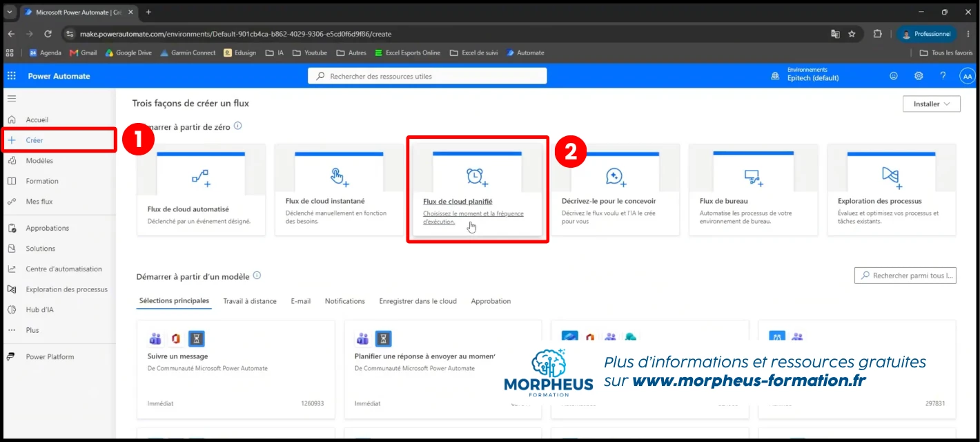
Task: Expand the Installer dropdown
Action: [931, 104]
